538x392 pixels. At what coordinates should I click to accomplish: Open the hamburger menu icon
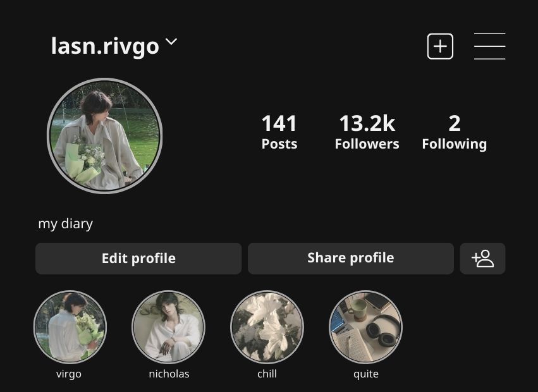[489, 46]
